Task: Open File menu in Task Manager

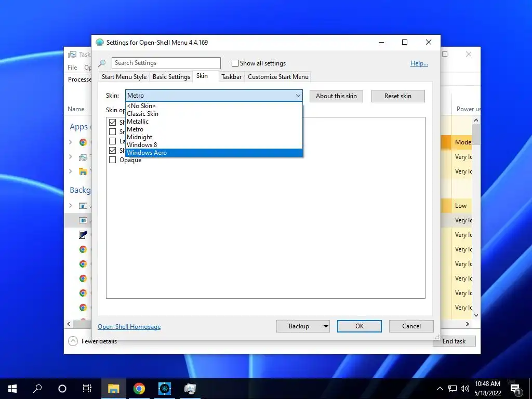Action: coord(72,67)
